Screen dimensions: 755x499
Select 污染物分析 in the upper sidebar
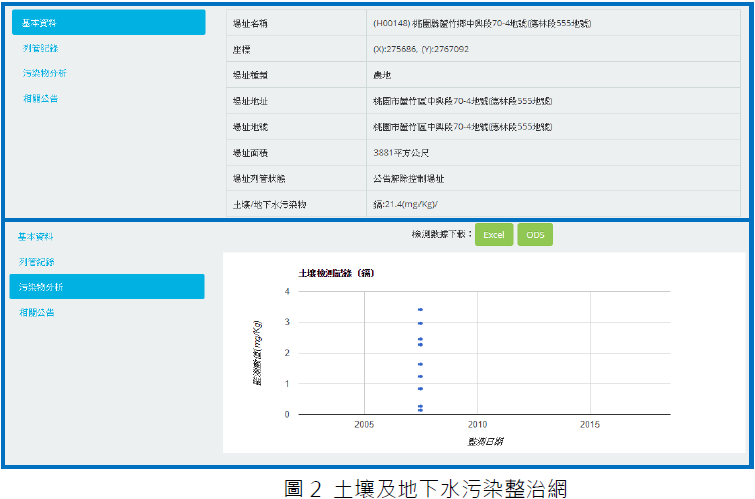click(x=44, y=73)
